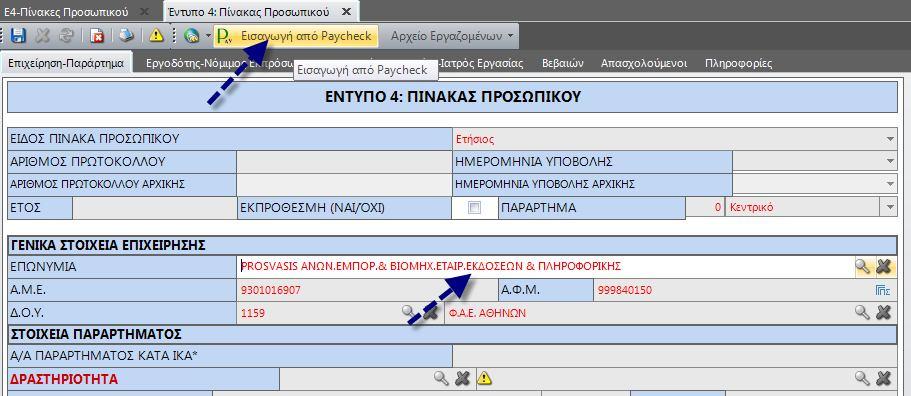Screen dimensions: 911x396
Task: Search activity codes with the first ΔΡΑΣΤΗΡΙΟΤΗΤΑ magnifier
Action: [x=442, y=379]
